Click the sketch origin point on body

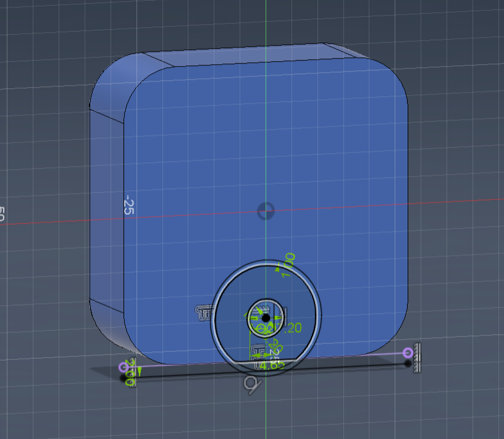[x=266, y=211]
